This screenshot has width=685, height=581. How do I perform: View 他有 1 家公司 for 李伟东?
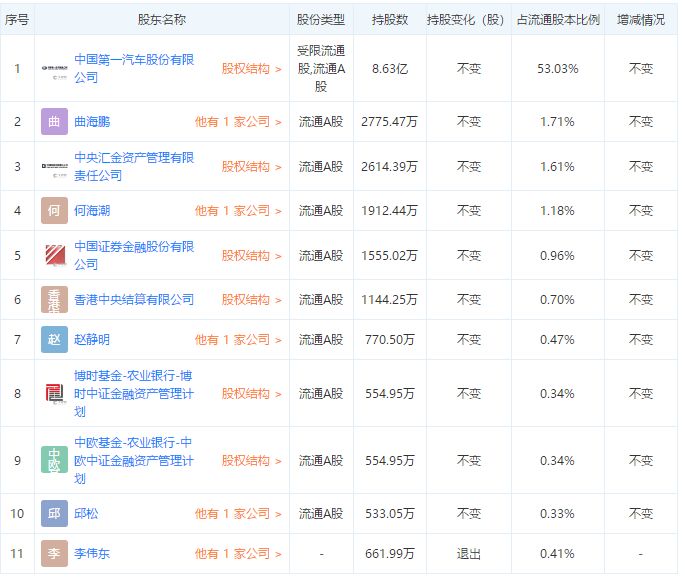pos(238,553)
